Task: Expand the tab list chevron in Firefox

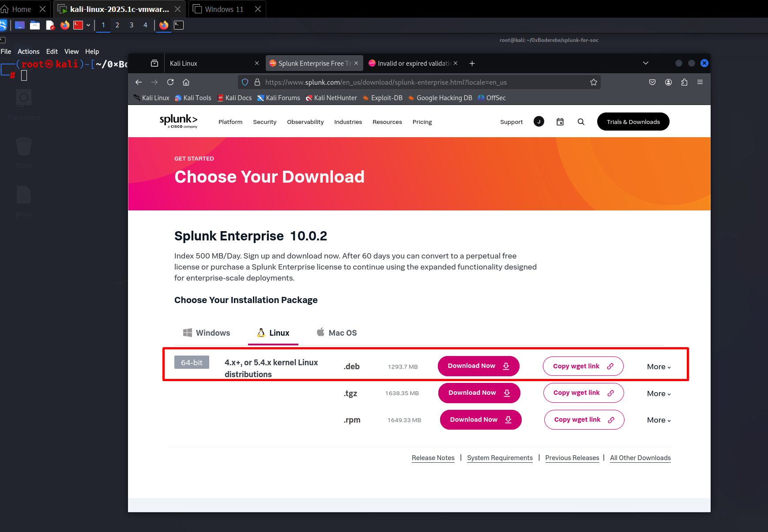Action: (x=646, y=63)
